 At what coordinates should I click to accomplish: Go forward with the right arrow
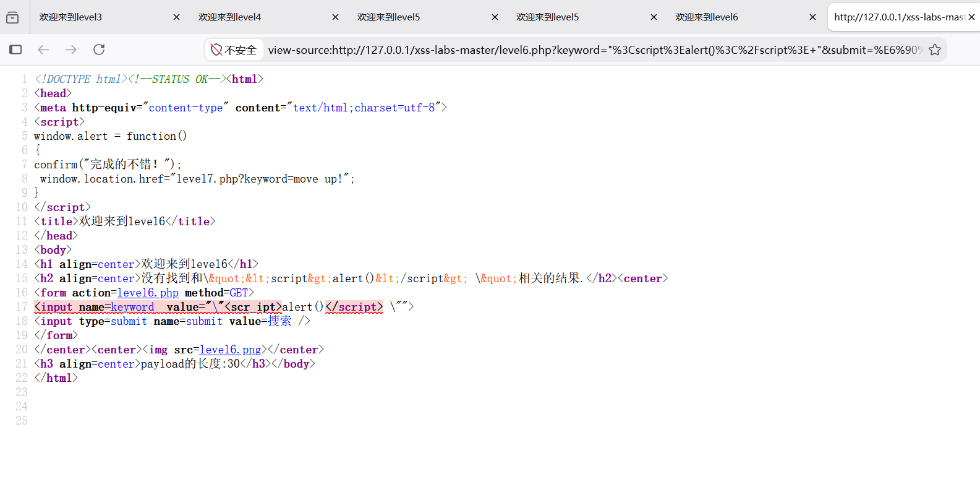(x=71, y=50)
